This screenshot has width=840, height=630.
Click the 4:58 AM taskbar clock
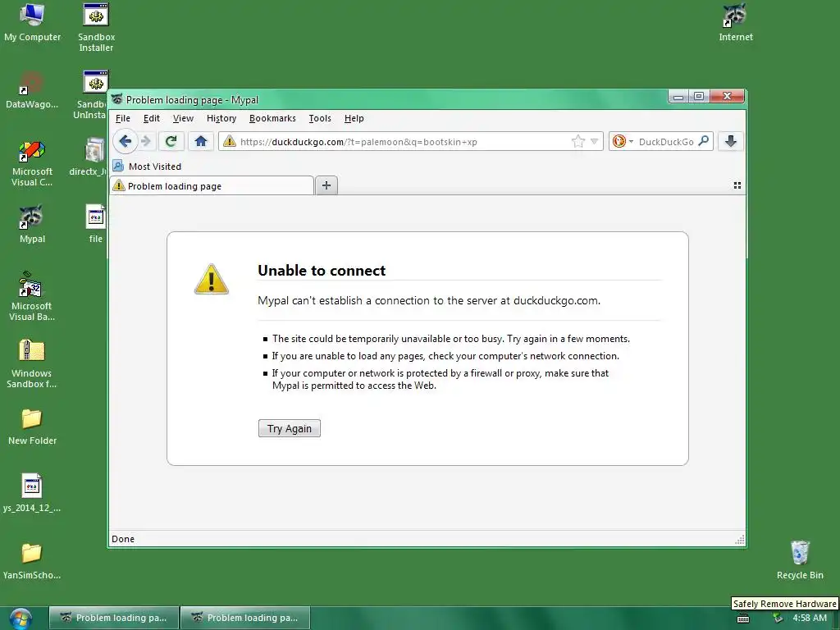pyautogui.click(x=810, y=619)
